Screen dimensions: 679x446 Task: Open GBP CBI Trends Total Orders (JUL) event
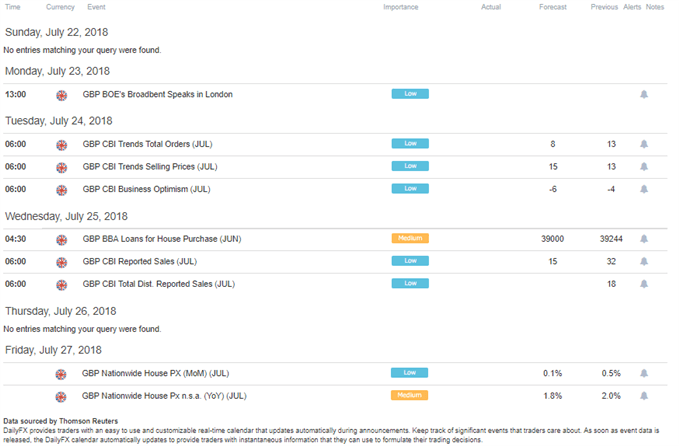(147, 144)
